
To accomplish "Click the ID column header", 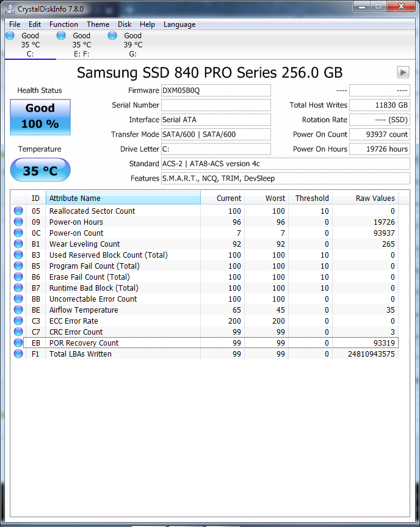I will click(35, 198).
